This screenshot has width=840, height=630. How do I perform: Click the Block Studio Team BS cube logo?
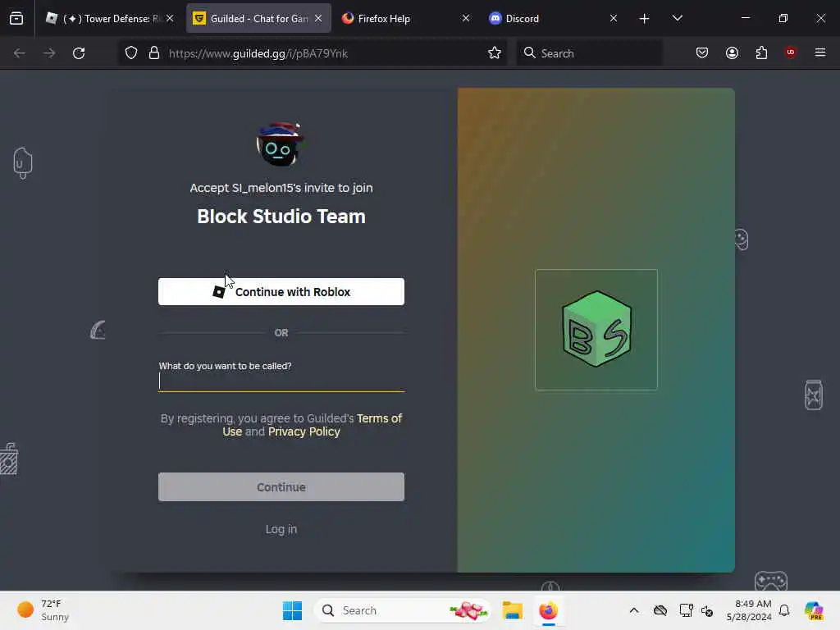(596, 330)
